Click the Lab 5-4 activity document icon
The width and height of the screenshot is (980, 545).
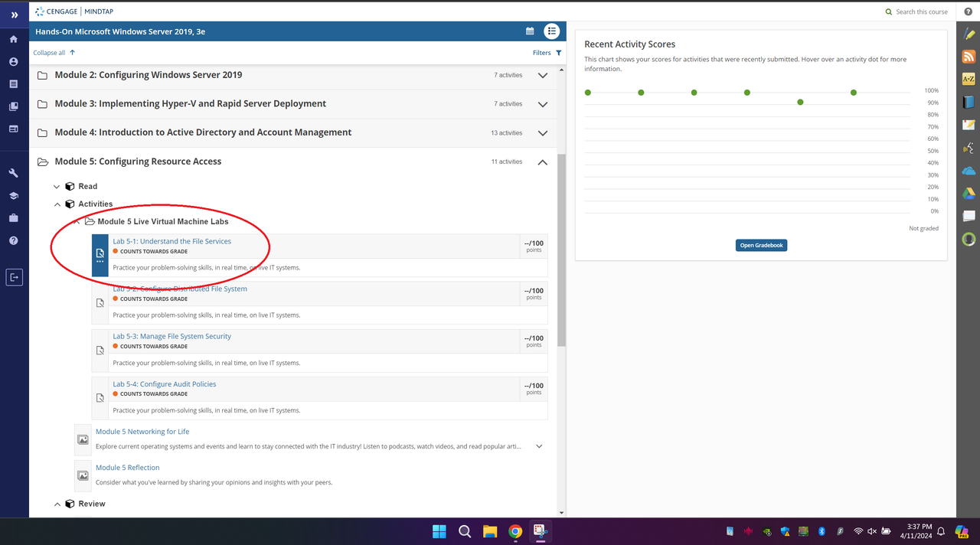[100, 398]
